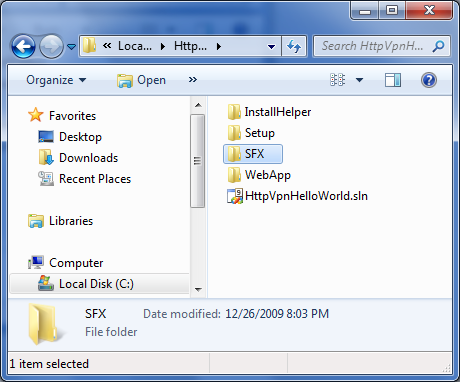Click navigation pane scroll up arrow
Screen dimensions: 460x382
(x=198, y=105)
